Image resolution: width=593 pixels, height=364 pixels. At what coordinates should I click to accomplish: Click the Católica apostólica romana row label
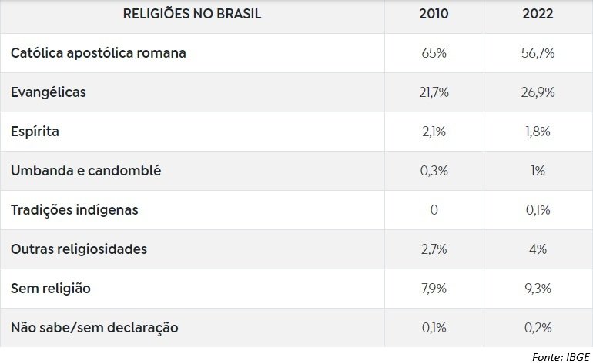pos(99,53)
